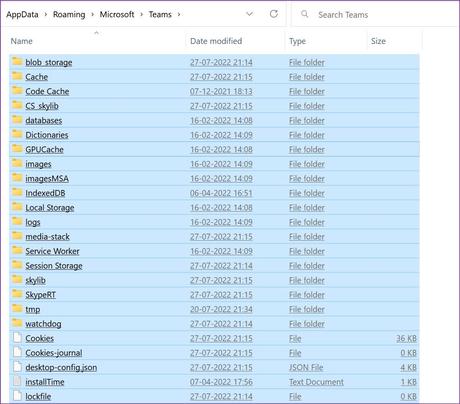Image resolution: width=460 pixels, height=404 pixels.
Task: Select the databases folder name
Action: [x=44, y=120]
